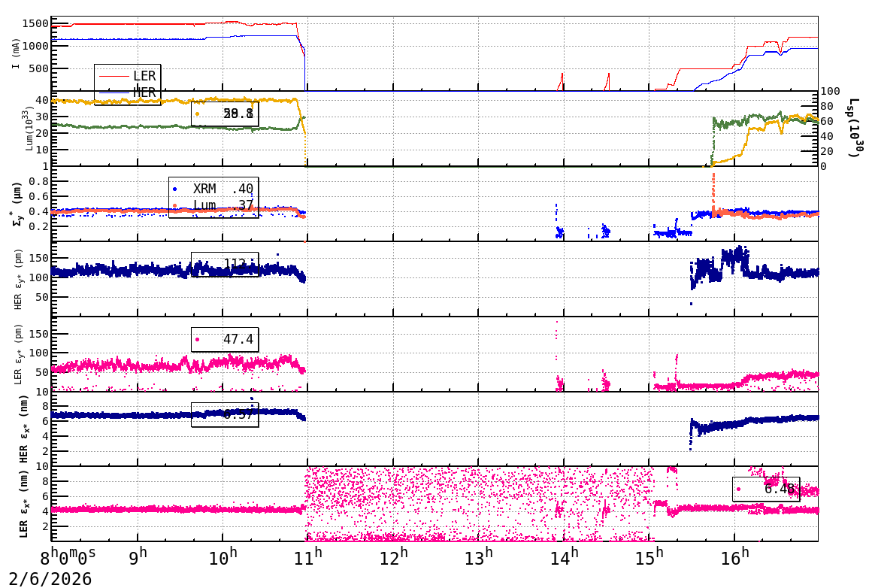The image size is (872, 588).
Task: Click the 15h time axis label
Action: (649, 557)
